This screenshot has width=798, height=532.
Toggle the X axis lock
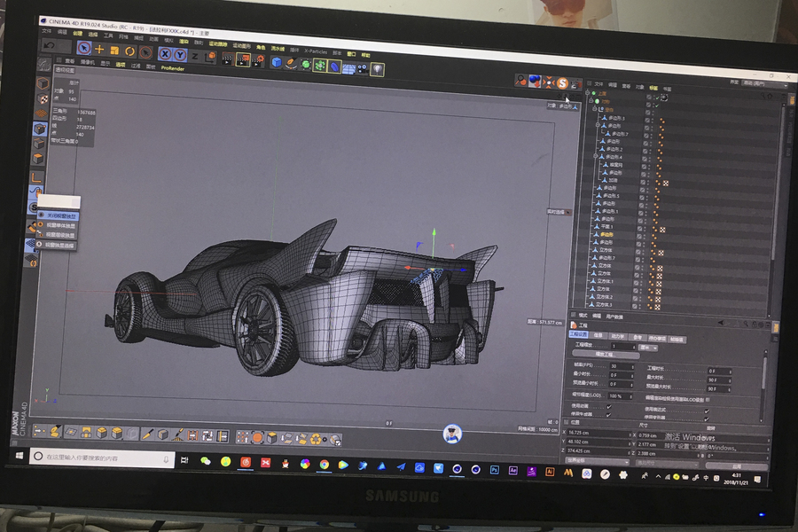click(x=165, y=53)
